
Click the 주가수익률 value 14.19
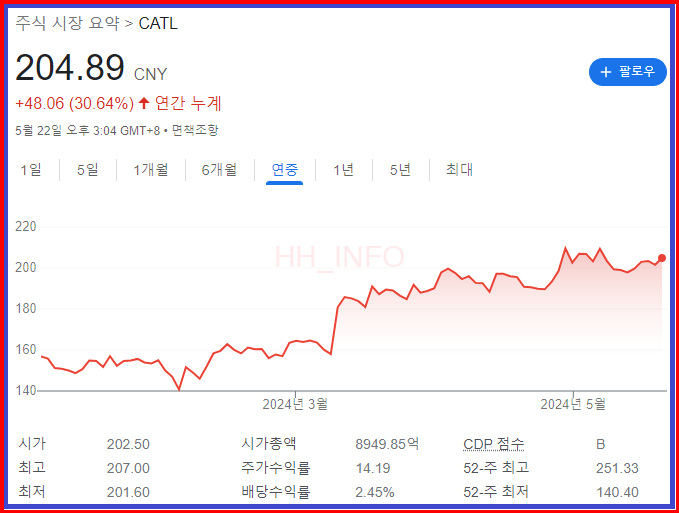click(x=373, y=468)
